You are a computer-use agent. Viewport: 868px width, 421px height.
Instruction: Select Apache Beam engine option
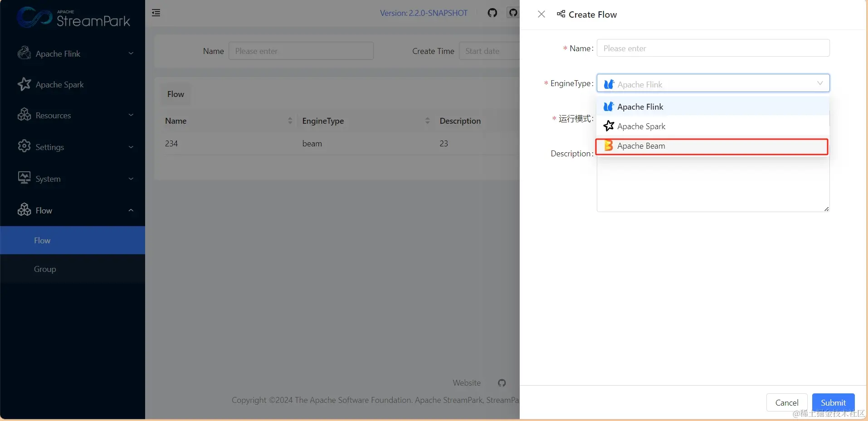pyautogui.click(x=713, y=146)
